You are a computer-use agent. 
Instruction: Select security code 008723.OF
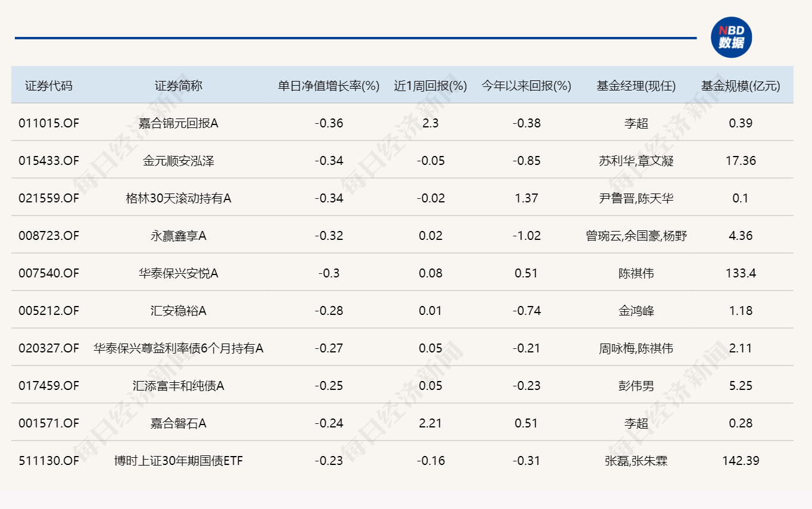pyautogui.click(x=49, y=236)
